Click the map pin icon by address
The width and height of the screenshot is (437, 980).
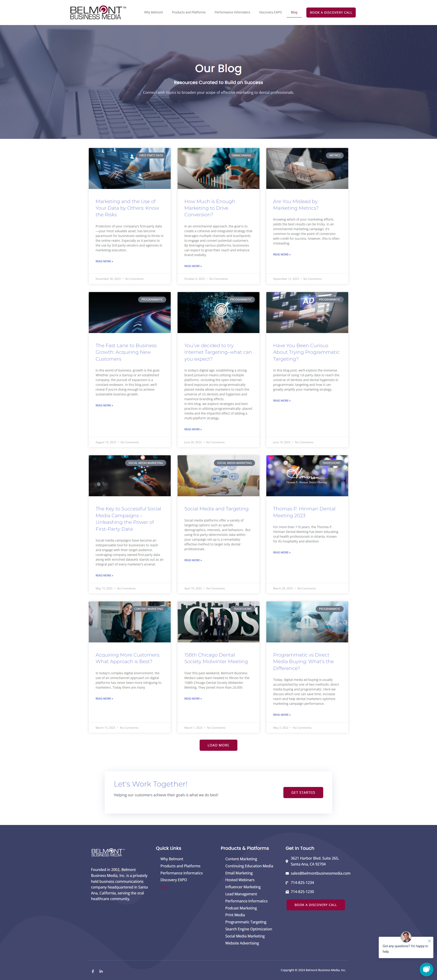click(x=287, y=861)
